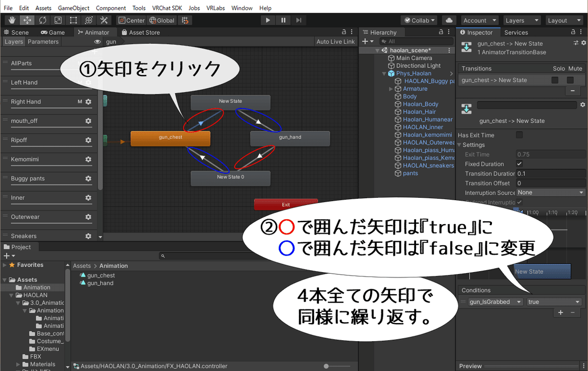The height and width of the screenshot is (371, 588).
Task: Open the VRChat SDK menu
Action: click(x=167, y=8)
